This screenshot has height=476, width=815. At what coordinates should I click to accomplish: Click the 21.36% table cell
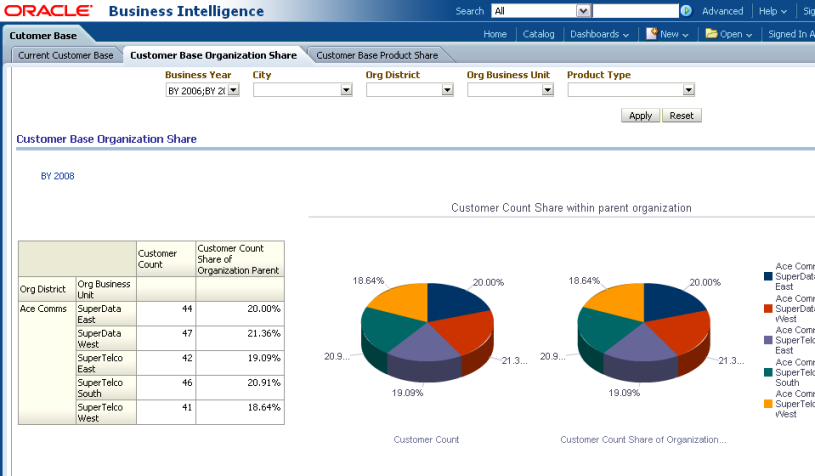coord(240,338)
